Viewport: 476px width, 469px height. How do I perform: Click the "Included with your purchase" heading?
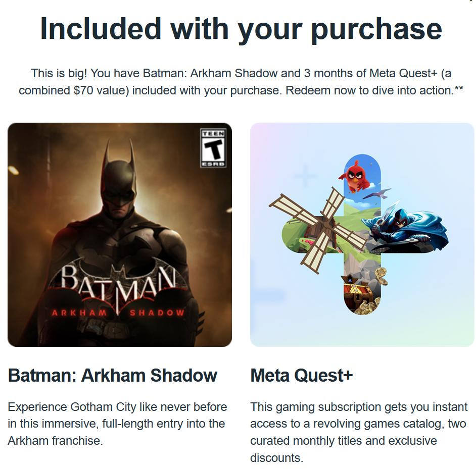[x=241, y=29]
